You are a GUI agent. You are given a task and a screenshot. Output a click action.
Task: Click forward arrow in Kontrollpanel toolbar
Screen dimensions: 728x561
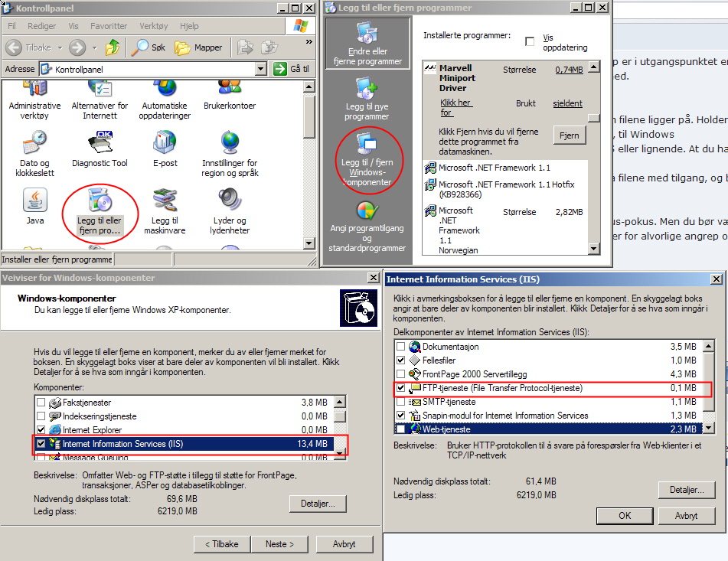77,47
